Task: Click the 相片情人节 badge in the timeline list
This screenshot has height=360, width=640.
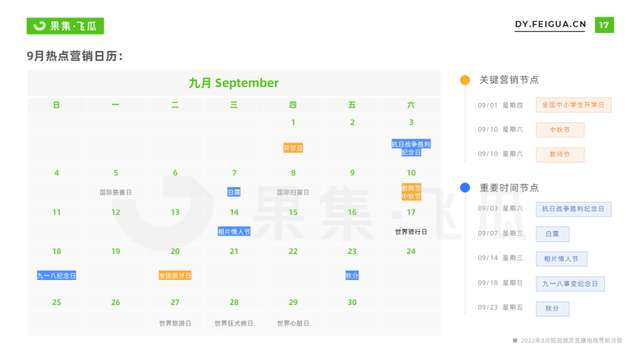Action: [x=561, y=259]
